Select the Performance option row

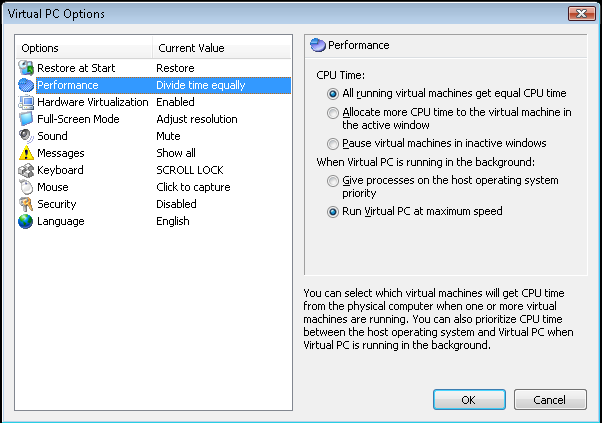coord(154,85)
